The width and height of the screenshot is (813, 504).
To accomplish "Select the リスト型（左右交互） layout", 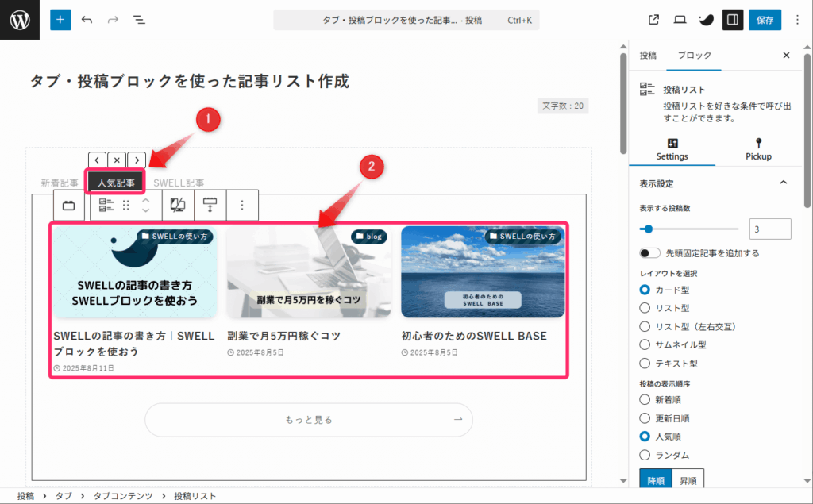I will click(x=645, y=326).
